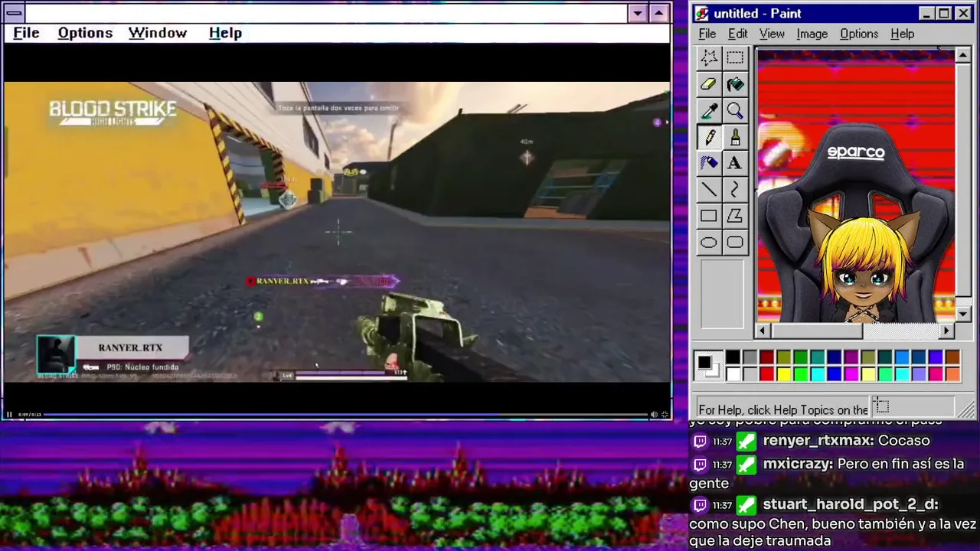980x551 pixels.
Task: Choose the dark red palette swatch
Action: pyautogui.click(x=766, y=357)
